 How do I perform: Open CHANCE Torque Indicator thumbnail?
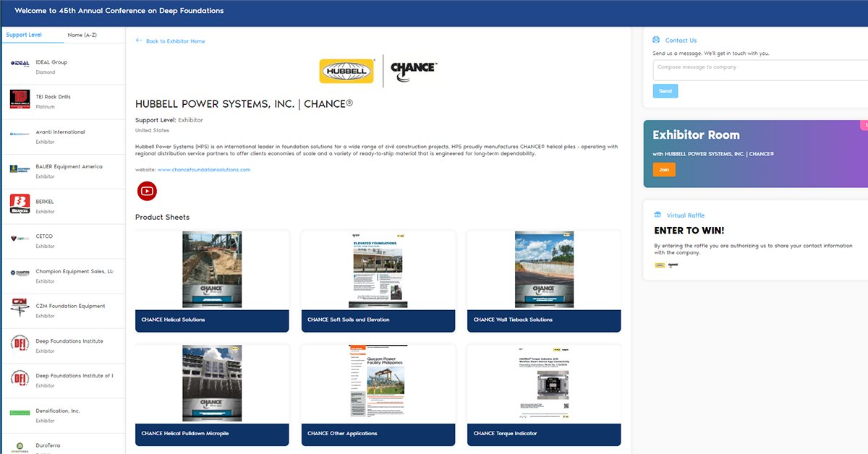(x=544, y=383)
